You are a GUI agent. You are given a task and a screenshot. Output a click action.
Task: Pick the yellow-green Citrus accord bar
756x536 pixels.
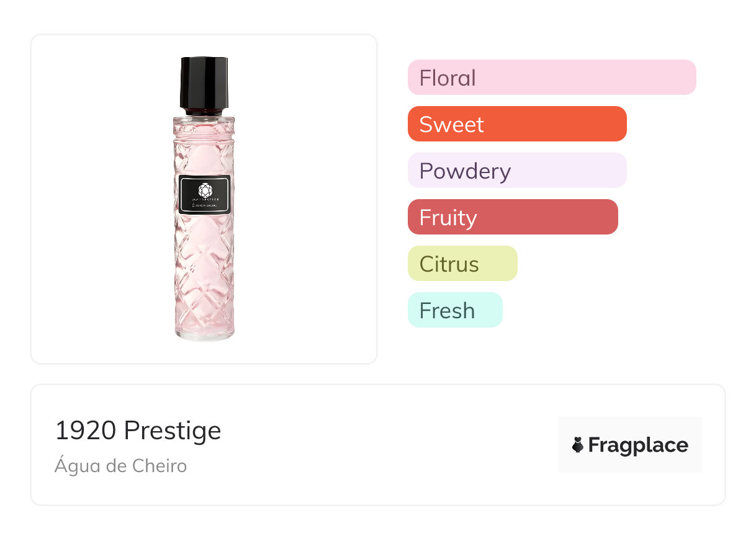pyautogui.click(x=462, y=264)
